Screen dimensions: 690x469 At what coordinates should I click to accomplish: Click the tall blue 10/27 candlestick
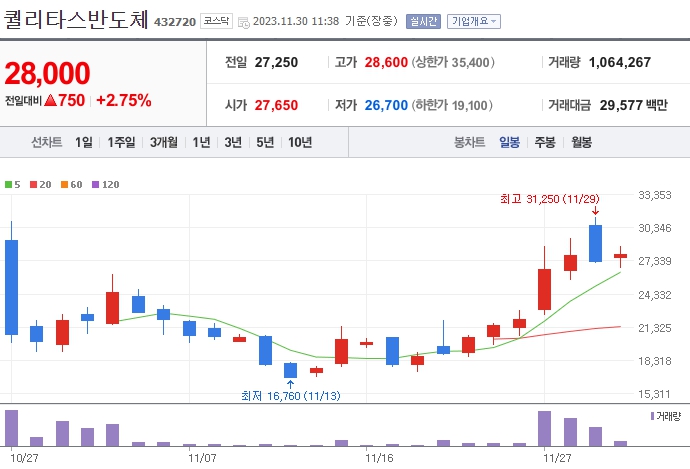click(x=11, y=287)
